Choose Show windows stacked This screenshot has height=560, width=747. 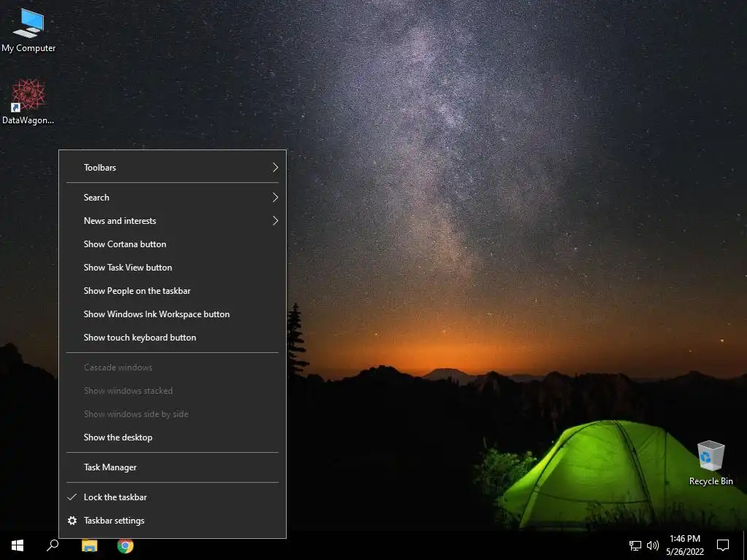coord(172,391)
